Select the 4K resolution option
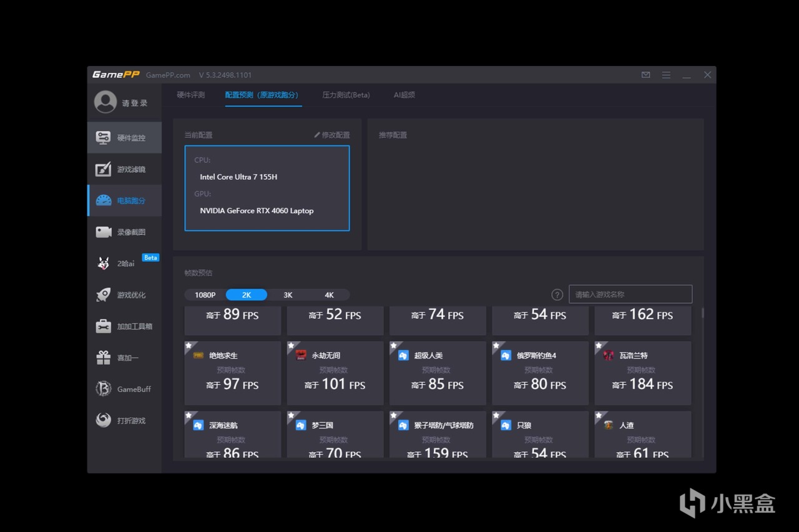 click(x=329, y=295)
